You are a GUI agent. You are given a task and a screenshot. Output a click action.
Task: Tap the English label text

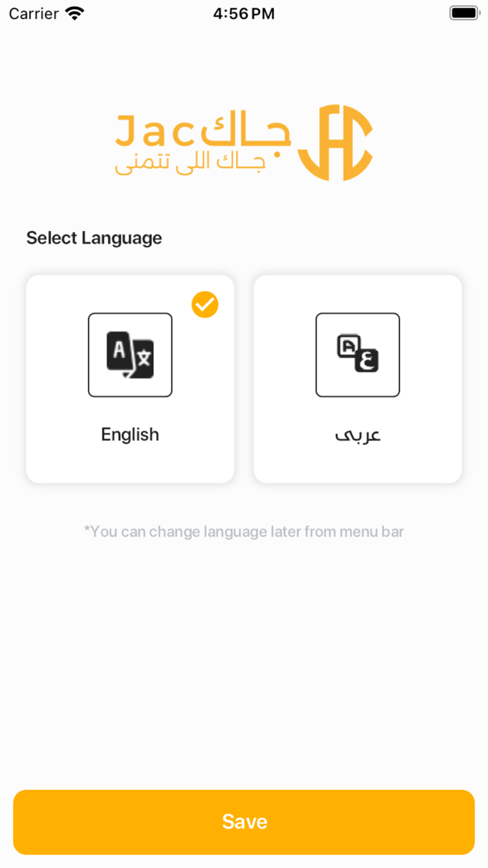coord(130,434)
